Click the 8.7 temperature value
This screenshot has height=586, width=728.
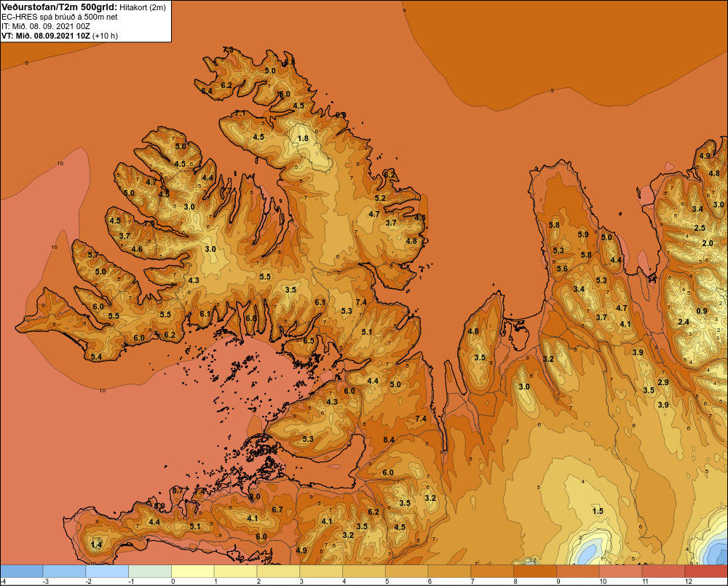pos(178,491)
